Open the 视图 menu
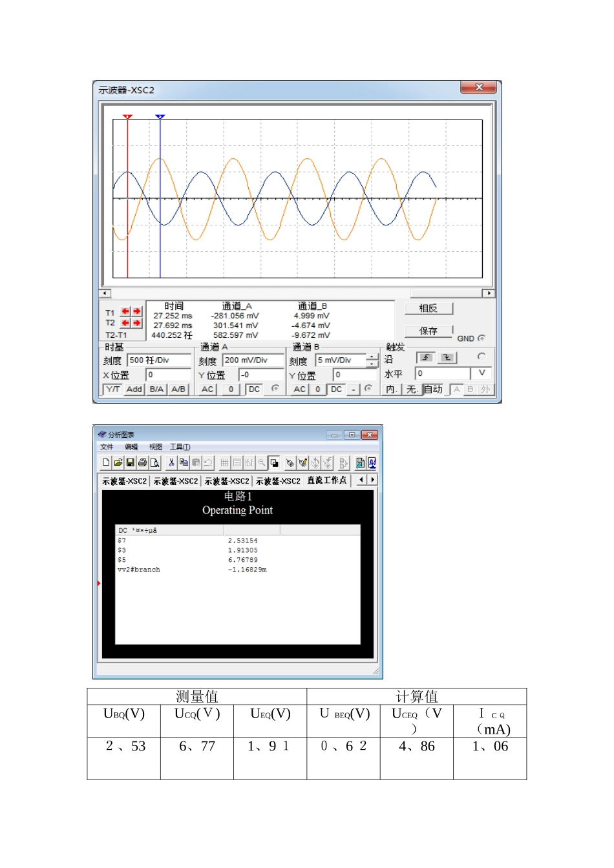This screenshot has width=614, height=868. point(156,447)
